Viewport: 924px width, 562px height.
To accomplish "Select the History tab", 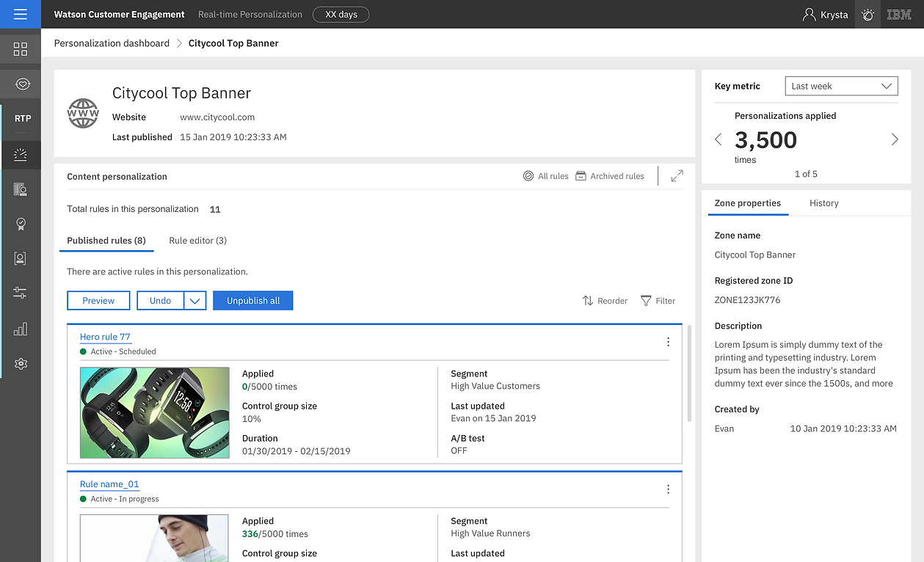I will point(823,203).
